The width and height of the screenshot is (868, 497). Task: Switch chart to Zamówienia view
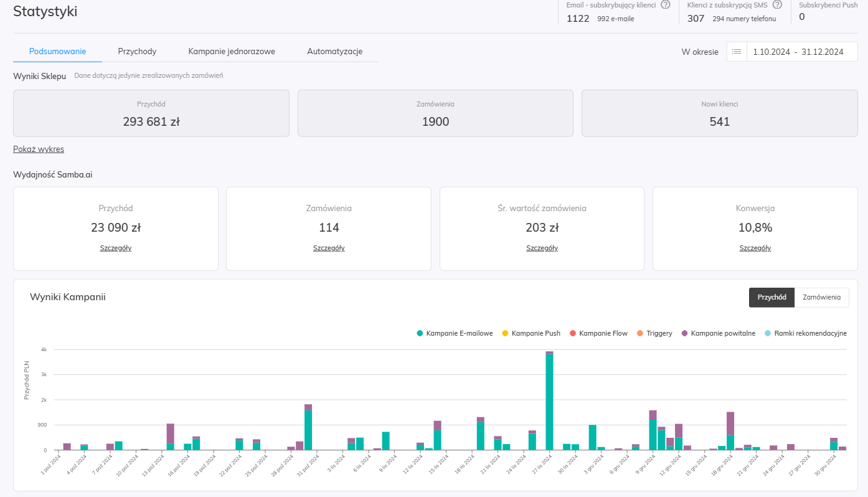822,298
